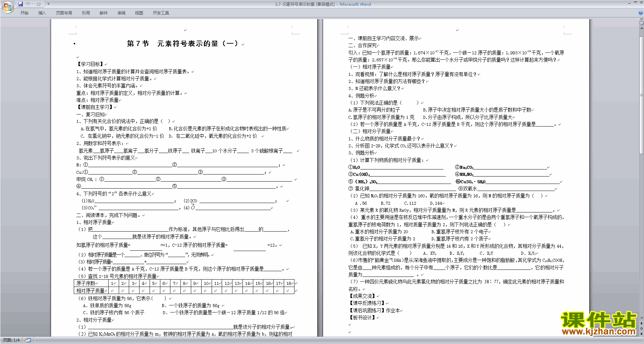The image size is (644, 344).
Task: Jump to the previous page with the double-up arrow
Action: click(641, 324)
